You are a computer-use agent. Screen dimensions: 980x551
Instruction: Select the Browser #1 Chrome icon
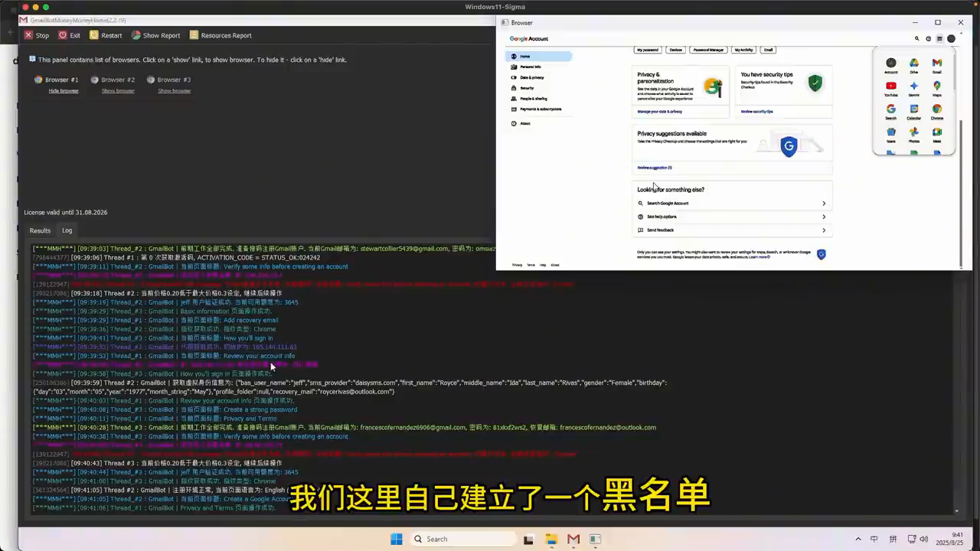click(38, 80)
